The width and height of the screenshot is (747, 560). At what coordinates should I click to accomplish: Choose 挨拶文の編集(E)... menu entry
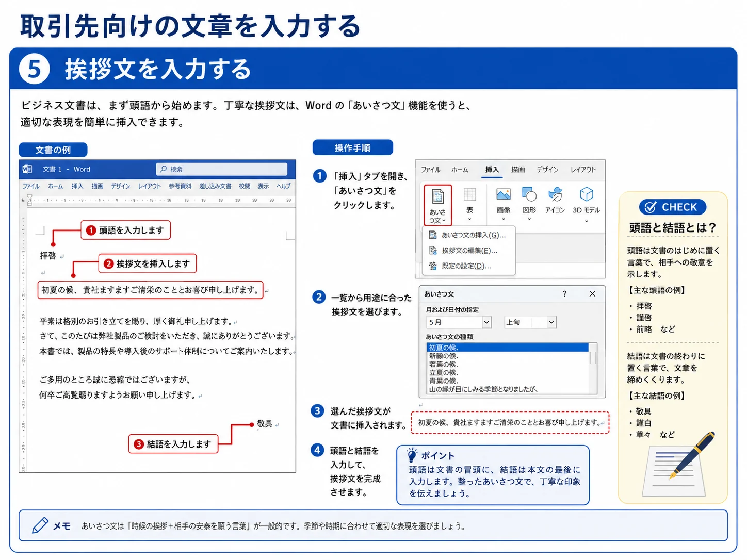click(467, 251)
